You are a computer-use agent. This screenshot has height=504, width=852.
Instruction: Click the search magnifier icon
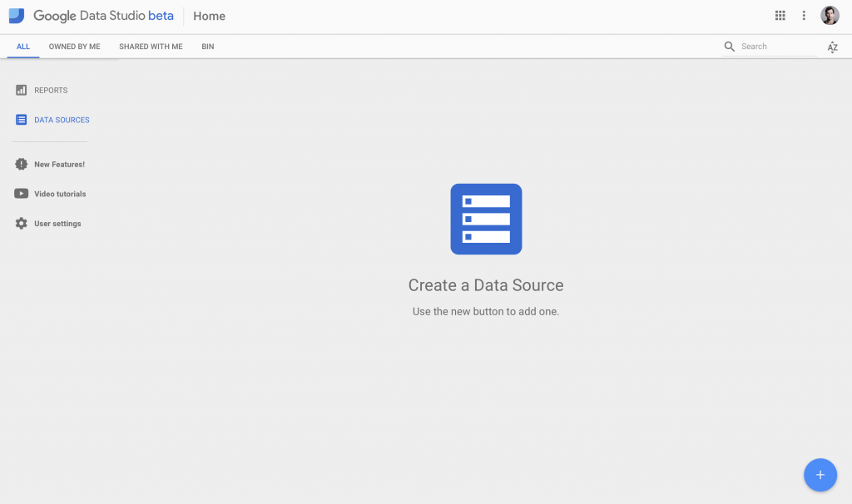pos(730,47)
